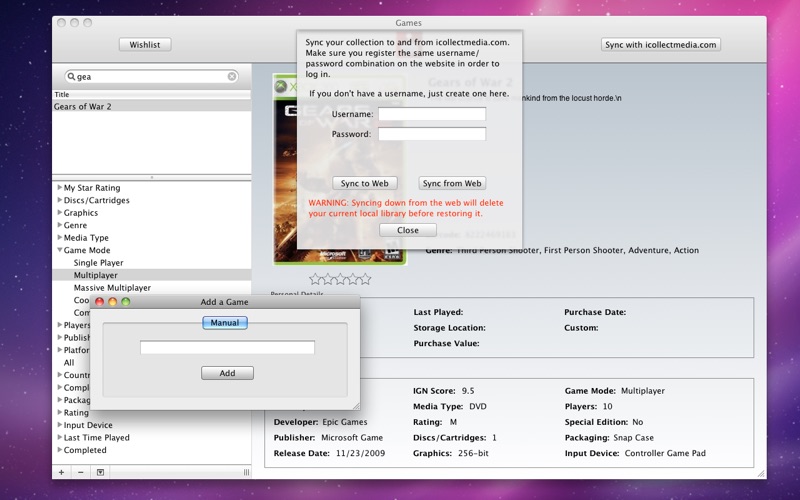800x500 pixels.
Task: Click into the search field containing gea
Action: (152, 77)
